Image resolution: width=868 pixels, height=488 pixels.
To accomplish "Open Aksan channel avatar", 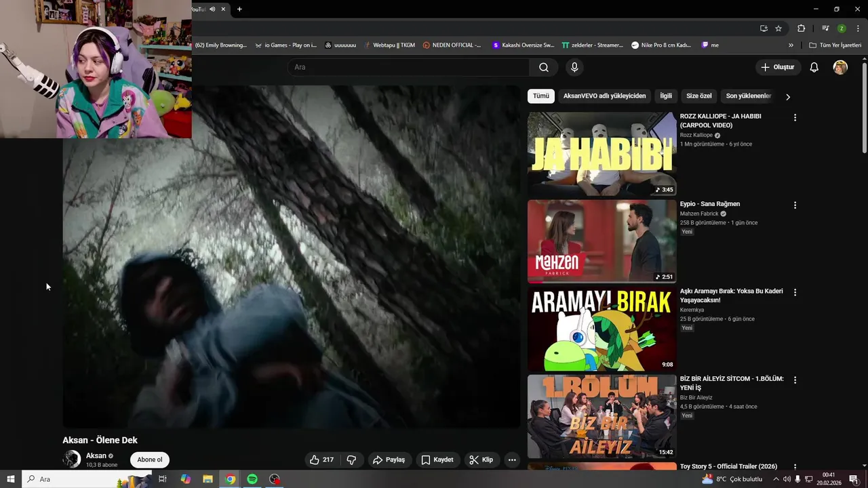I will (x=72, y=459).
